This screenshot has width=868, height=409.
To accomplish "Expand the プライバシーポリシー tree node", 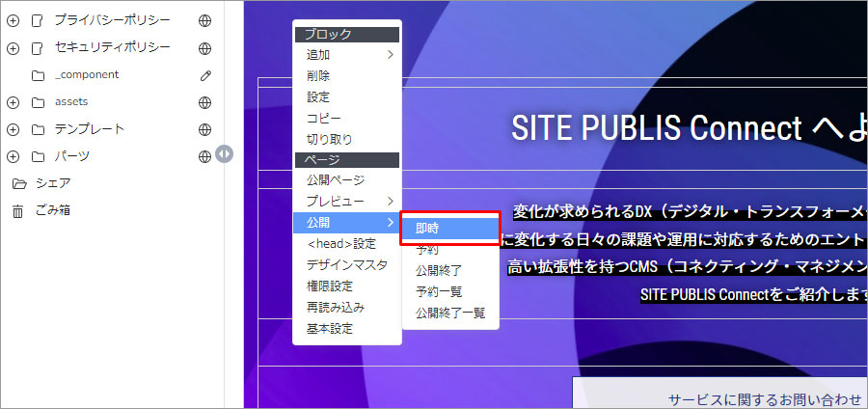I will 14,20.
